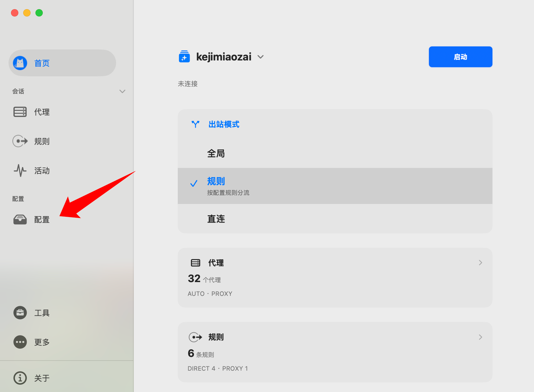The width and height of the screenshot is (534, 392).
Task: Click the DIRECT 4 · PROXY 1 text
Action: tap(218, 368)
